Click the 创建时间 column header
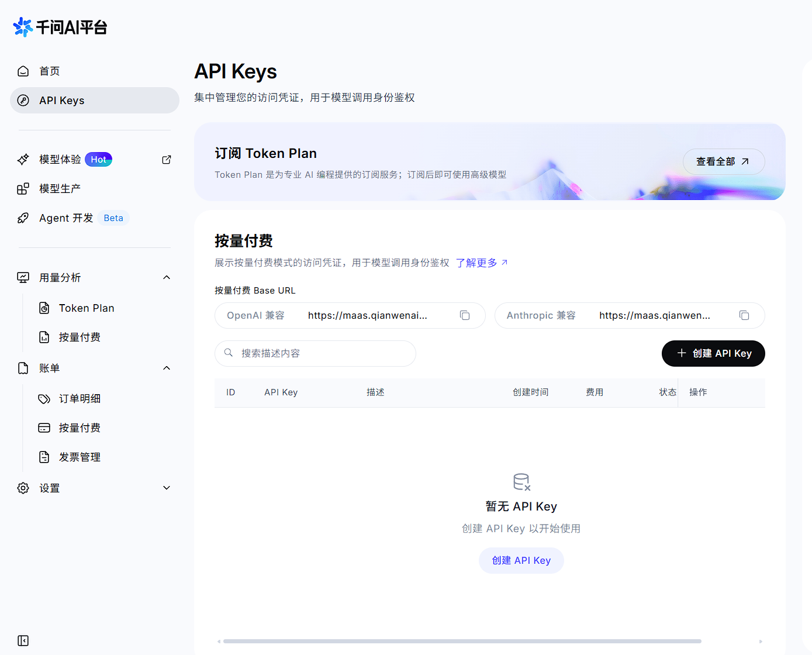 click(530, 392)
